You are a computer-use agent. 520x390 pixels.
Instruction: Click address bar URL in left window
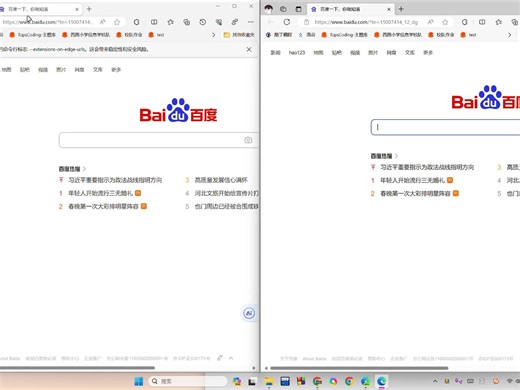pos(47,22)
